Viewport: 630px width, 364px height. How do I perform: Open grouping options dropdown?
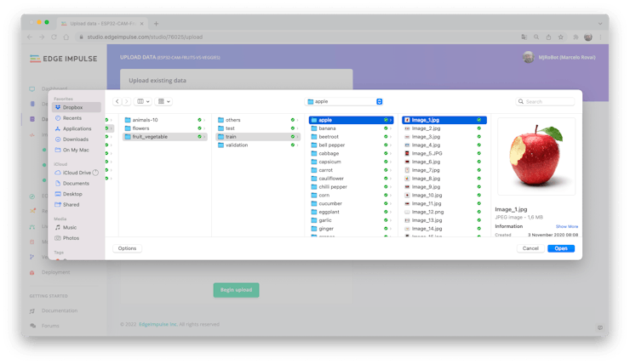[164, 101]
